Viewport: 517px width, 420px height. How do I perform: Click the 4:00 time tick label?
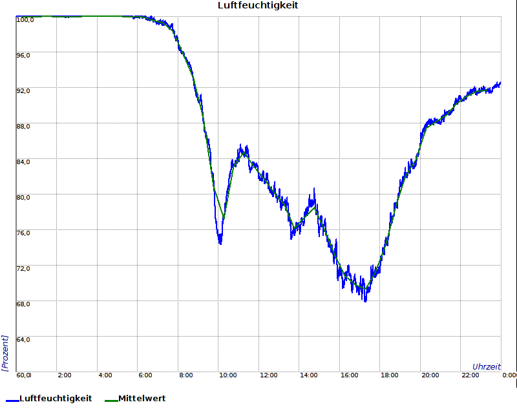coord(105,375)
